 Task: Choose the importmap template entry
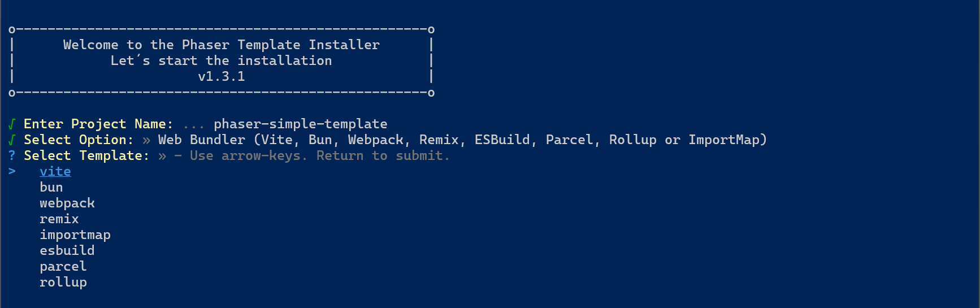point(75,235)
